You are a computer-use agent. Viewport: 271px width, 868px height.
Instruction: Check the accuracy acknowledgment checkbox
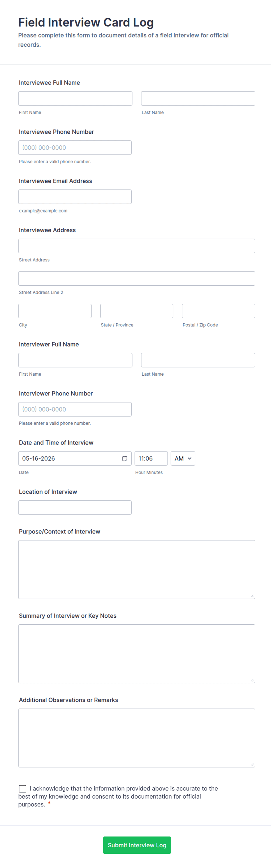click(x=23, y=788)
